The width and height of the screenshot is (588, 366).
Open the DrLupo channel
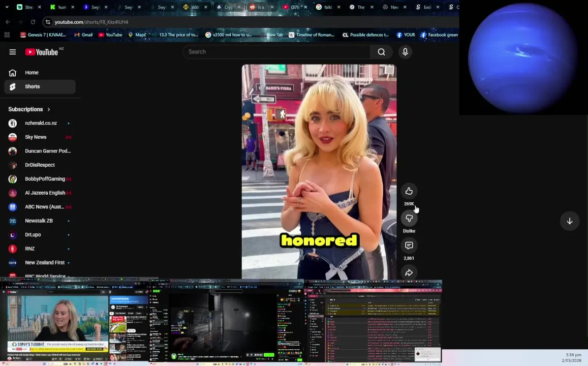40,235
